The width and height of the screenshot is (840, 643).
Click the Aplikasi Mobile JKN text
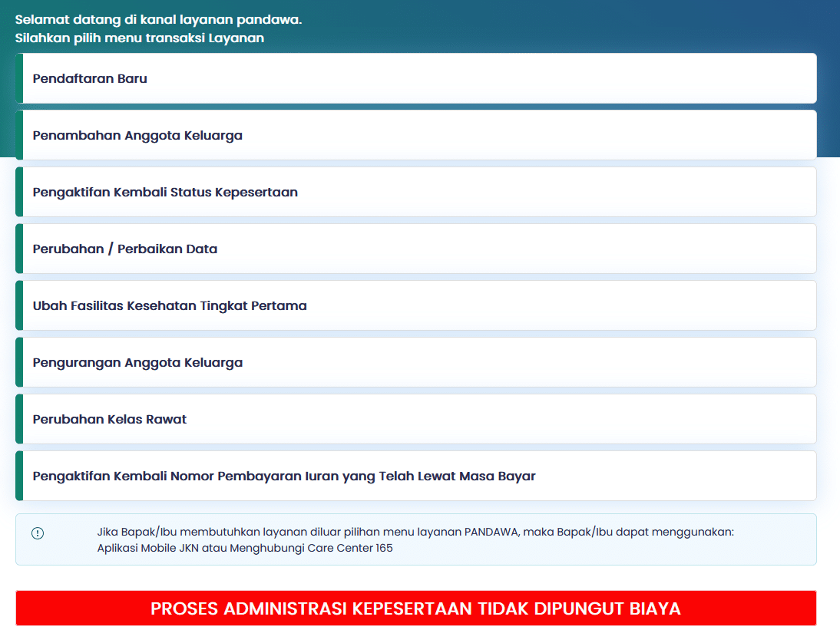click(146, 548)
